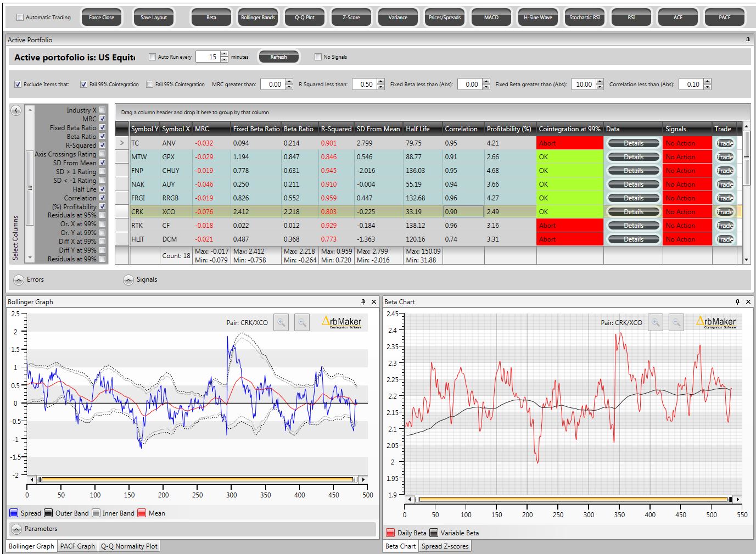Expand the Signals section
This screenshot has width=756, height=554.
coord(128,280)
